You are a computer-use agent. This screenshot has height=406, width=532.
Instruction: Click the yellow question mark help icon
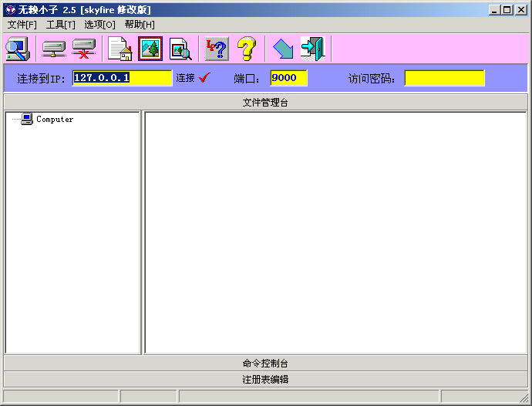(x=246, y=49)
